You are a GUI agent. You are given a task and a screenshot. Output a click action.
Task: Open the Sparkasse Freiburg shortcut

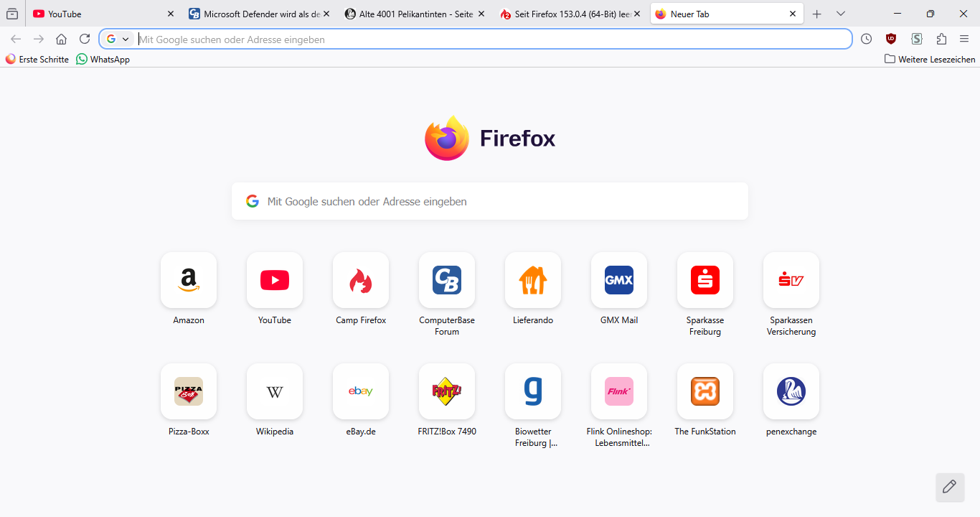pos(705,280)
